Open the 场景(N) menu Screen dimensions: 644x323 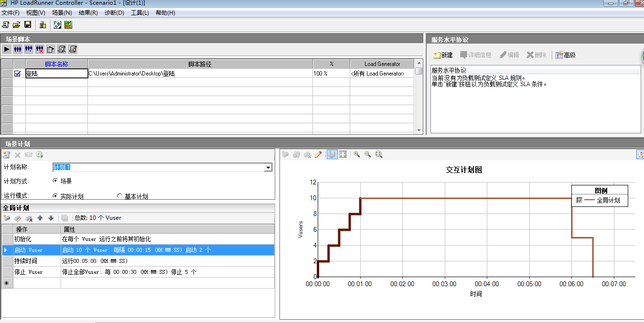(62, 13)
